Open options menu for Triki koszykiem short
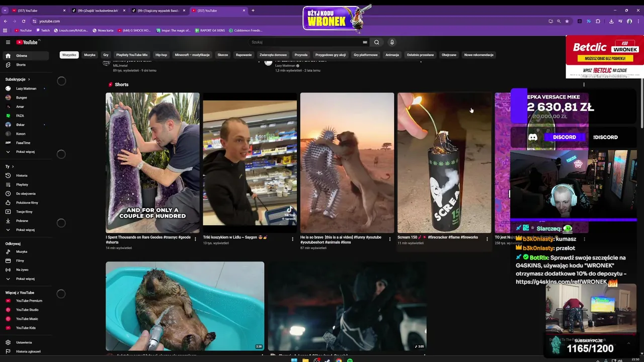 click(292, 239)
